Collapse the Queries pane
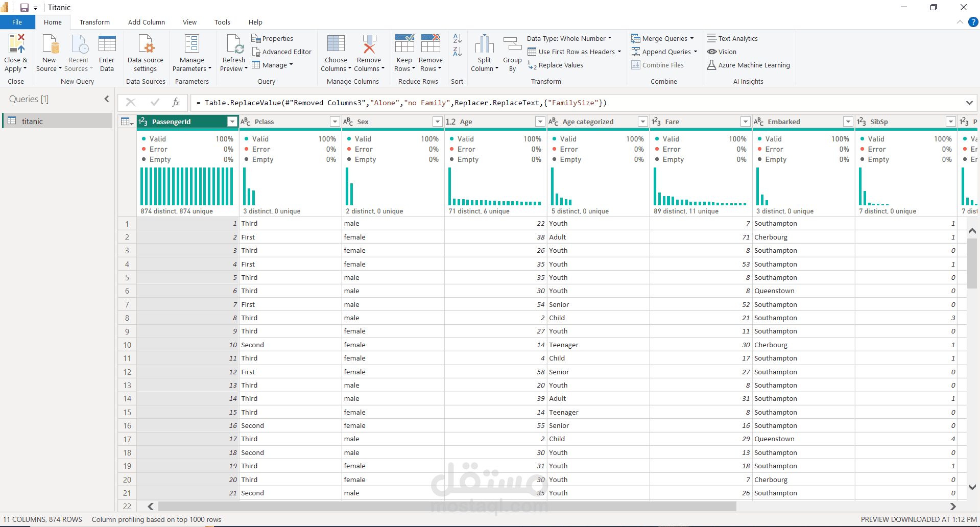 (107, 99)
